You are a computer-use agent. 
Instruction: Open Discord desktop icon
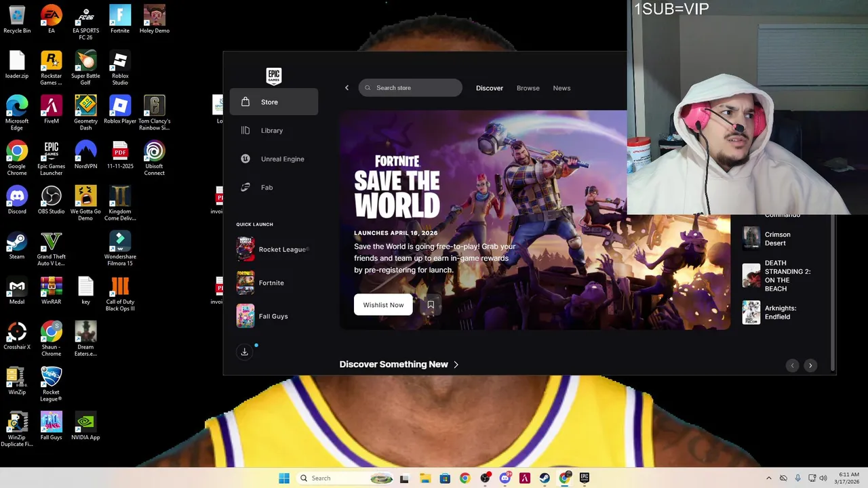17,201
